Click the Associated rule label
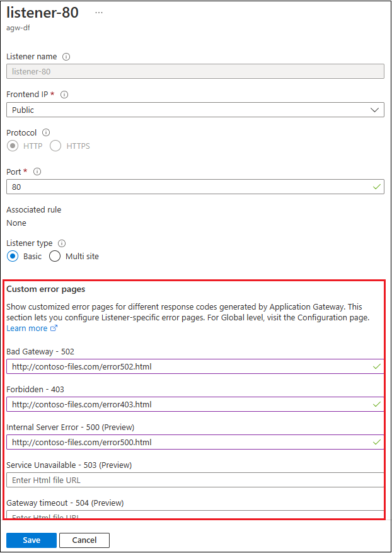392x553 pixels. (34, 210)
